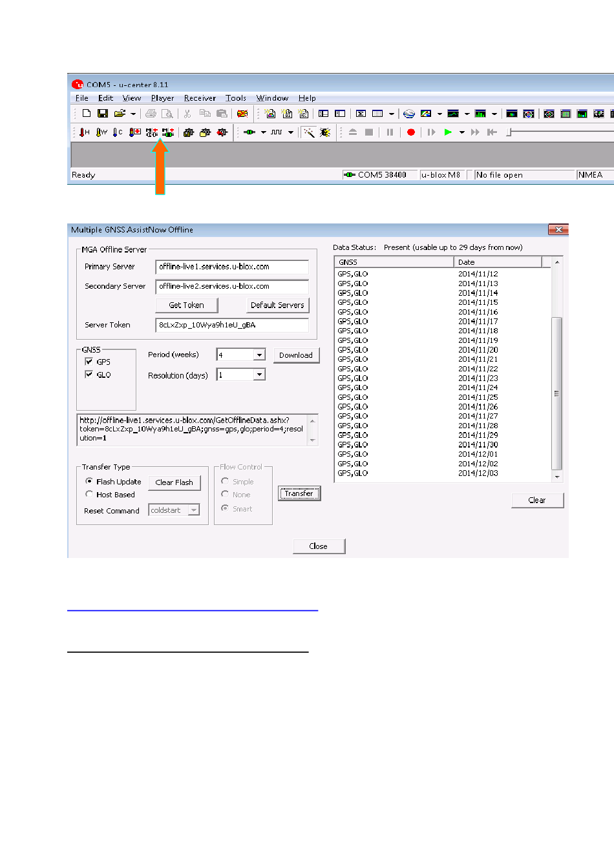Image resolution: width=614 pixels, height=868 pixels.
Task: Click the Hotstart (H) receiver icon
Action: (85, 132)
